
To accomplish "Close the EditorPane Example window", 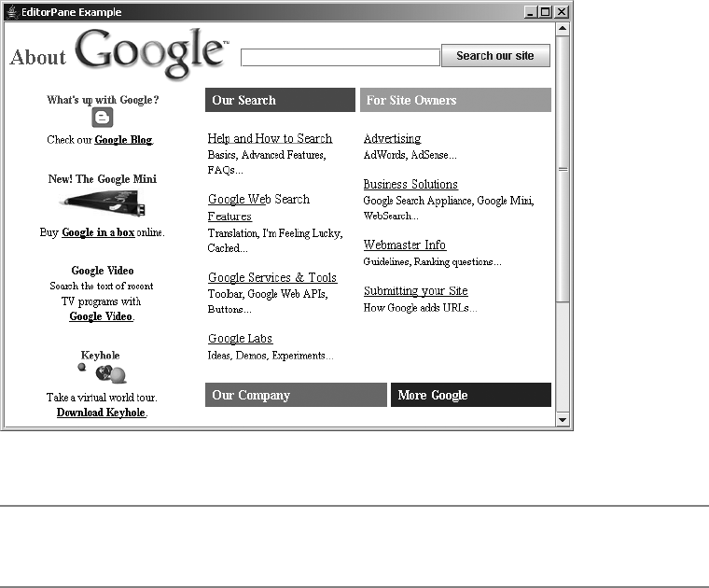I will (562, 12).
